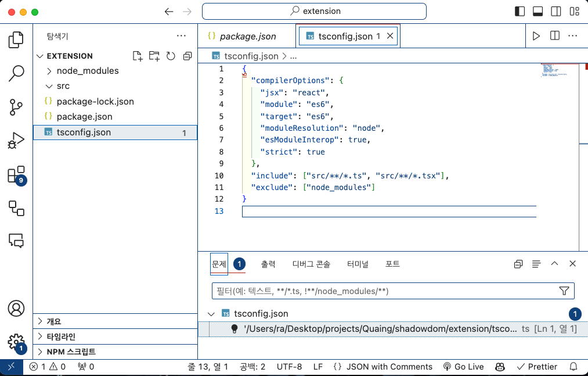
Task: Click errors and warnings count in status bar
Action: pyautogui.click(x=48, y=367)
